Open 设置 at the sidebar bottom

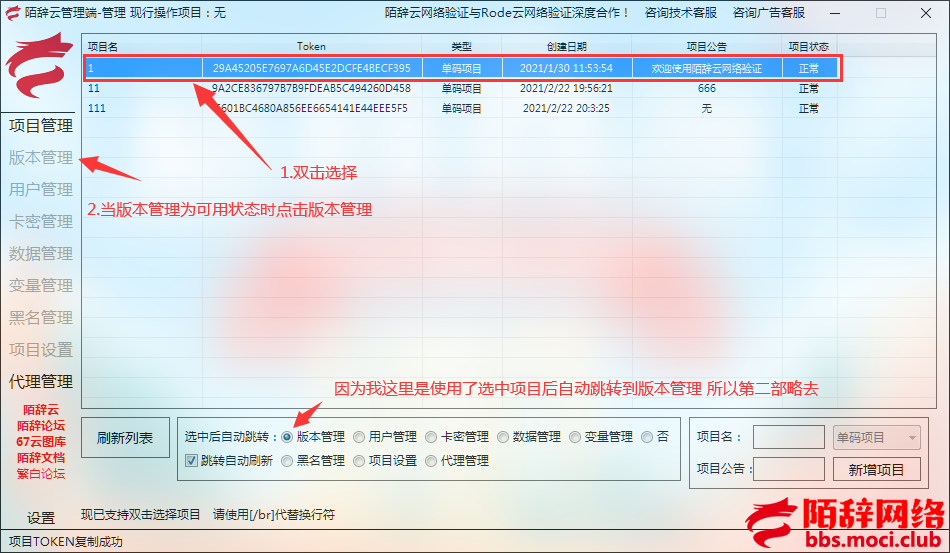(41, 518)
